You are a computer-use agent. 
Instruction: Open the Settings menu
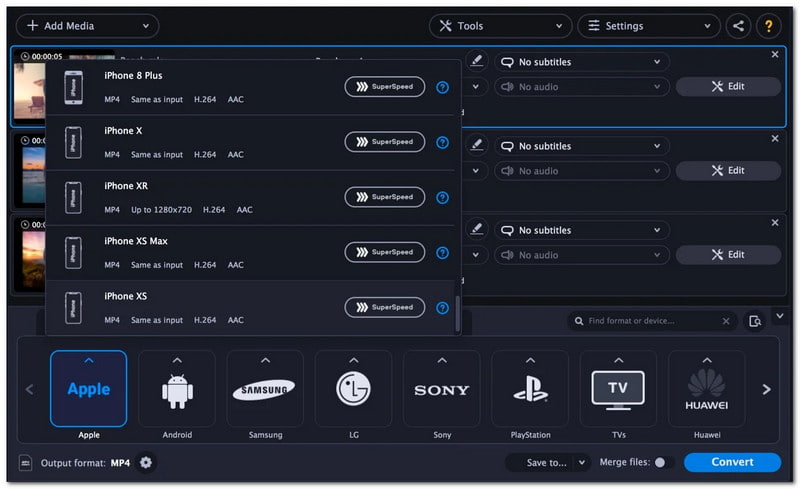[648, 26]
